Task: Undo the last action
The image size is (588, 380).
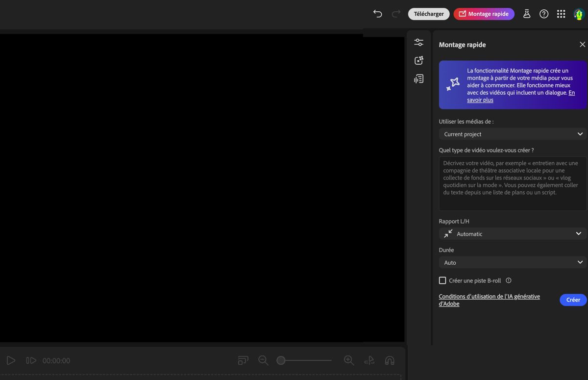Action: point(377,14)
